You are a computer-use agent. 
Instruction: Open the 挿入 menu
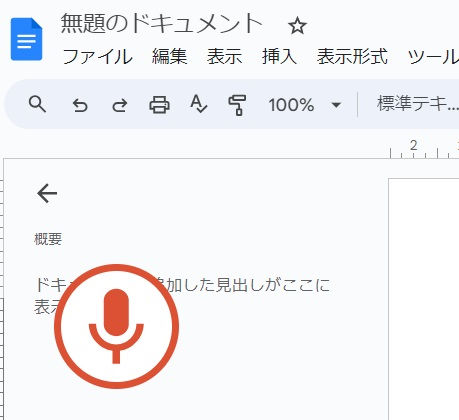coord(279,56)
